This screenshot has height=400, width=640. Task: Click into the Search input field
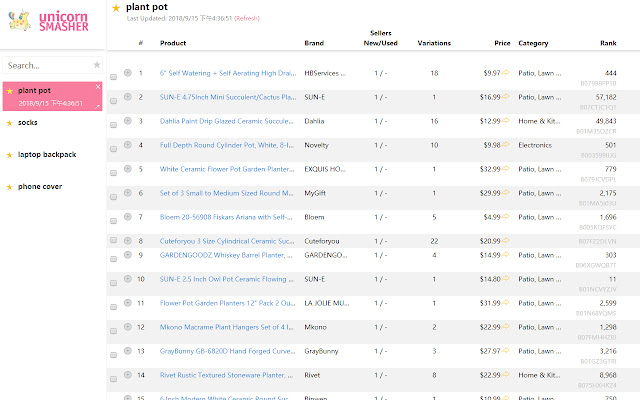click(45, 65)
